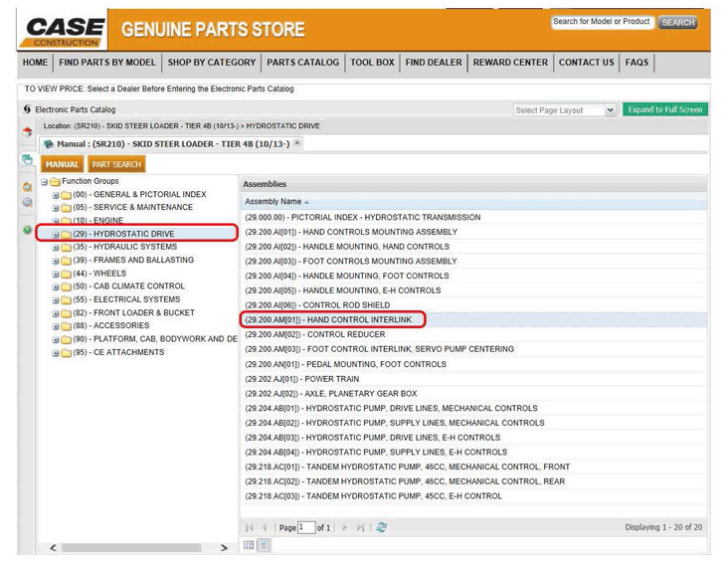The width and height of the screenshot is (728, 564).
Task: Collapse the Function Groups root node
Action: [x=45, y=182]
